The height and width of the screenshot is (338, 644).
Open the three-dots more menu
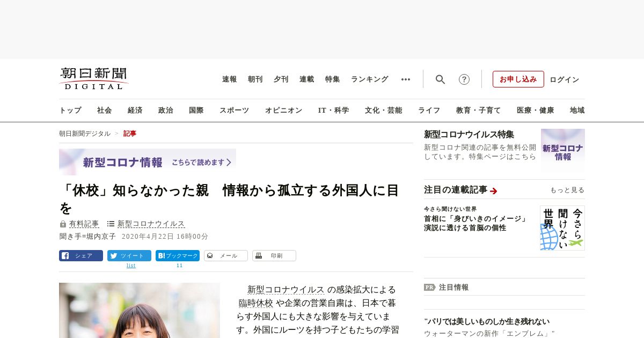[x=406, y=79]
